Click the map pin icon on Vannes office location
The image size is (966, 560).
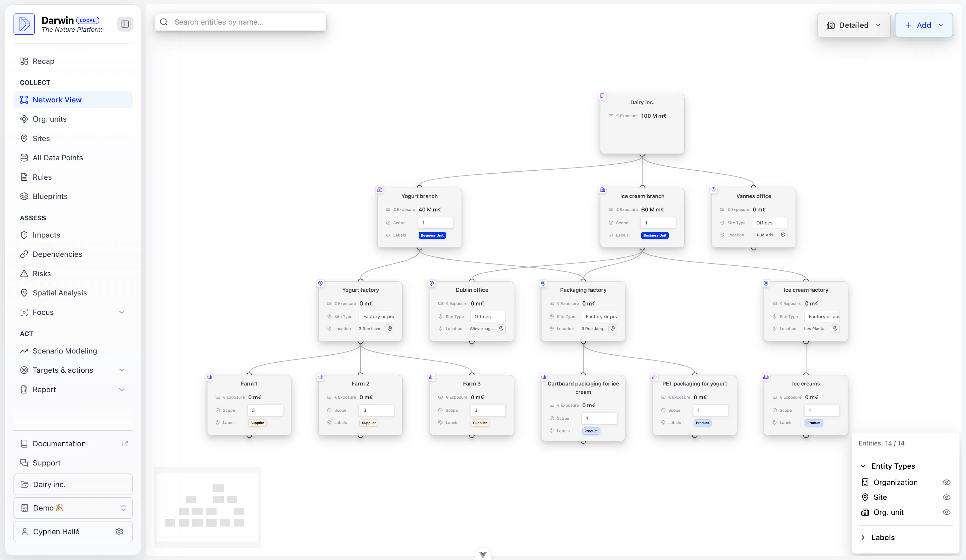pos(783,235)
